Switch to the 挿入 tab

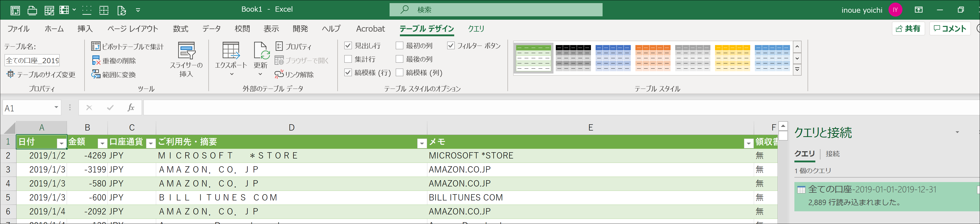(x=85, y=29)
